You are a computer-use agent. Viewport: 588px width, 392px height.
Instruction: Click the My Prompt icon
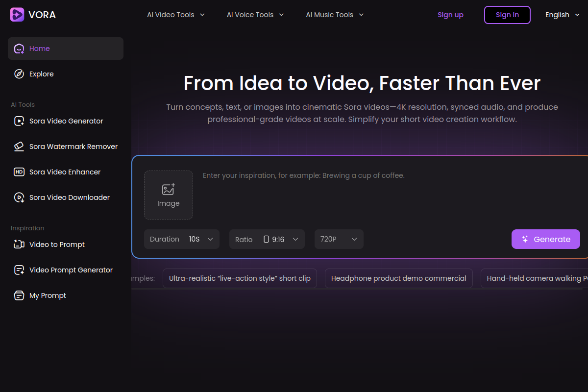[19, 295]
